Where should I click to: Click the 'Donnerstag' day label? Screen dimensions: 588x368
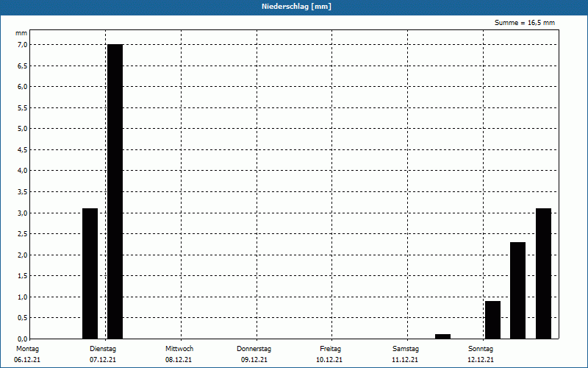[254, 349]
